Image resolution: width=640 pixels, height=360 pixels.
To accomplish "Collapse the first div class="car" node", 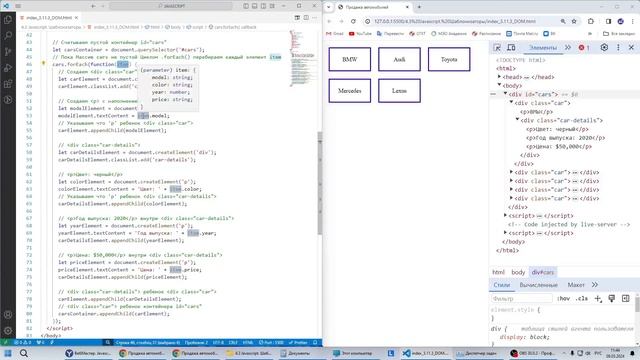I will [x=511, y=102].
